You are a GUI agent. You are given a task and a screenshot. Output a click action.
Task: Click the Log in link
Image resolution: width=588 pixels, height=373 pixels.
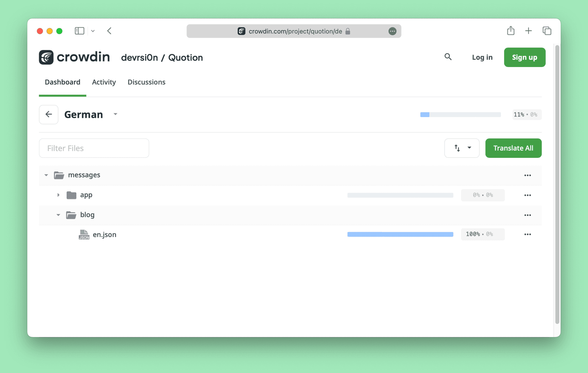point(482,57)
